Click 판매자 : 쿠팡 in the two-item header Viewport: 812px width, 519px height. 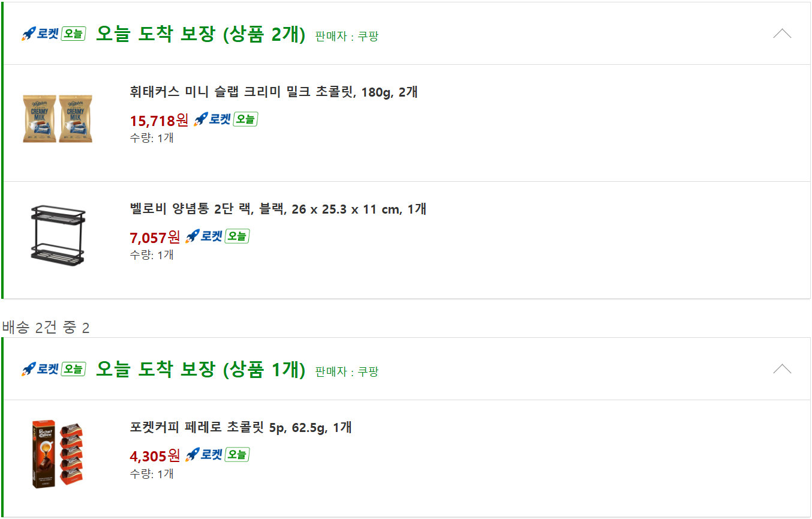click(x=347, y=37)
